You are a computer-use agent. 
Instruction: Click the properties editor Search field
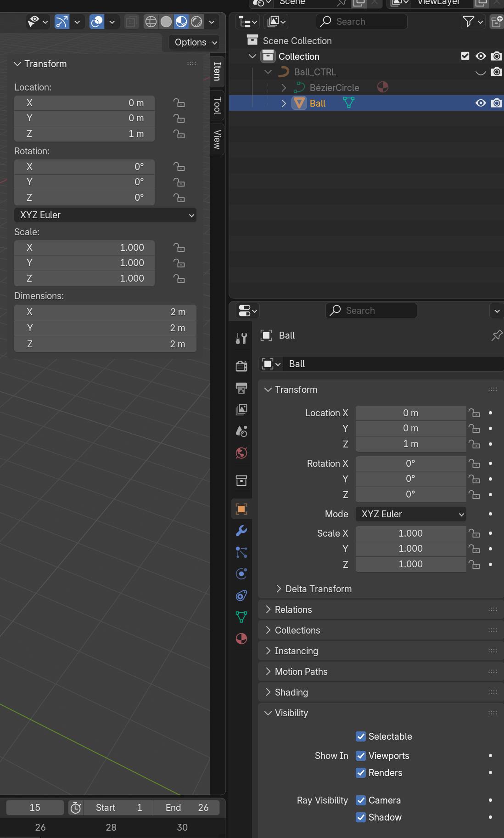click(x=371, y=311)
